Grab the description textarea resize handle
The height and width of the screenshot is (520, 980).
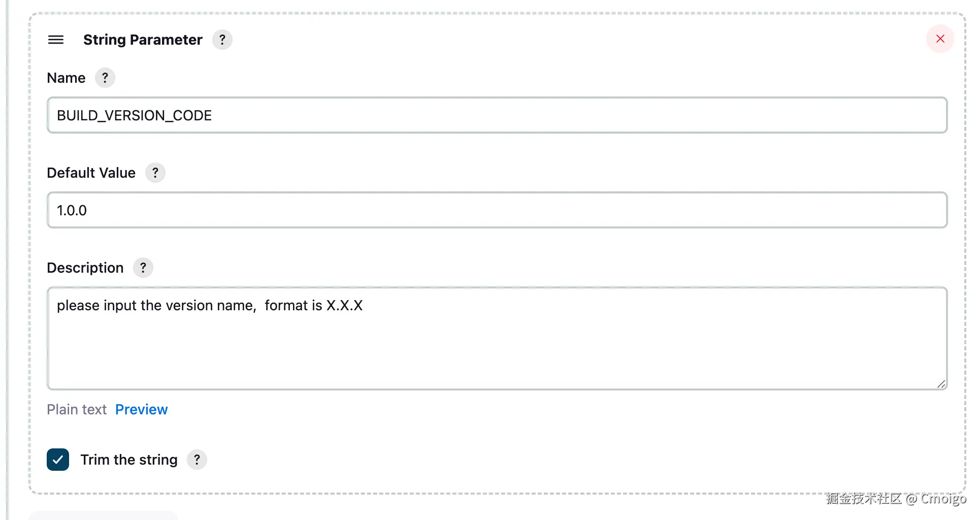click(x=941, y=384)
